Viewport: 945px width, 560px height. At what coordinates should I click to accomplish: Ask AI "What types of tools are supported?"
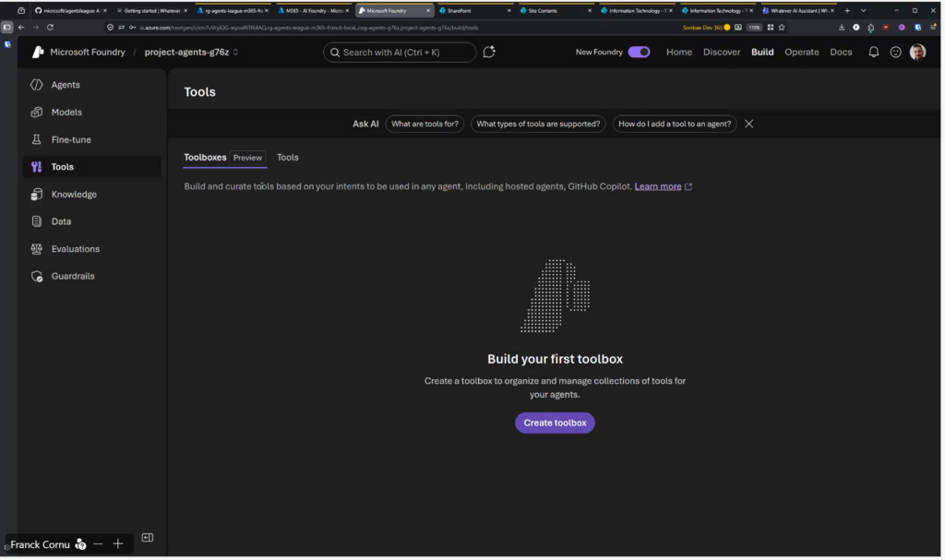click(x=538, y=125)
